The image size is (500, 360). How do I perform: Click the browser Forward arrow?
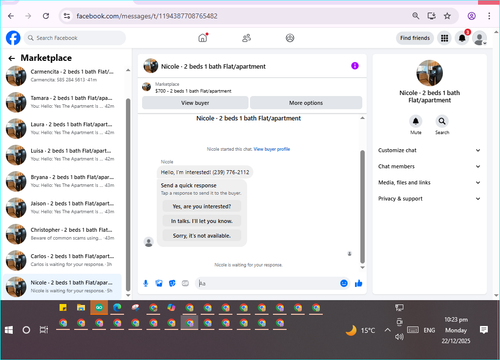click(x=28, y=16)
